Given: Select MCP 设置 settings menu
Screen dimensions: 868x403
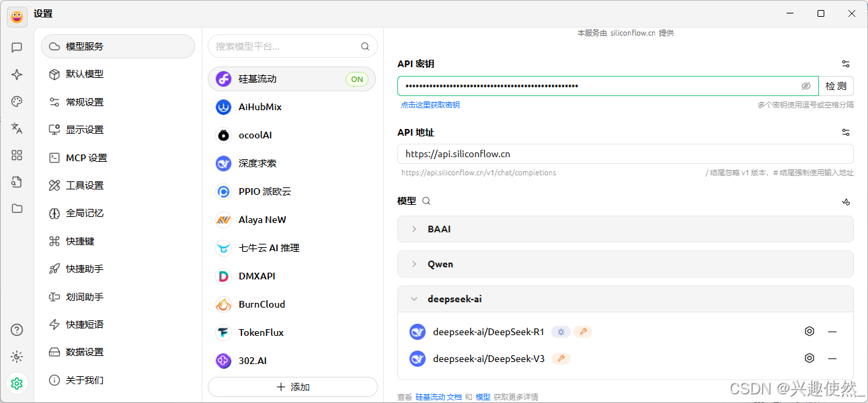Looking at the screenshot, I should (x=118, y=158).
